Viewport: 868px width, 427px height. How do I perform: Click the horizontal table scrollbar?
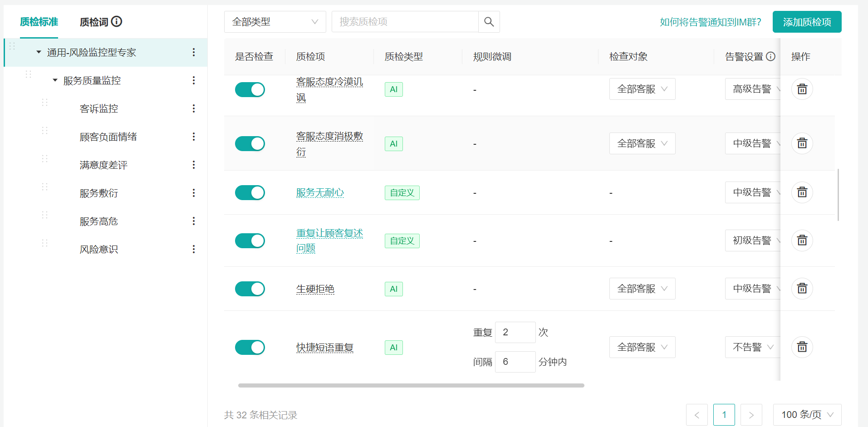411,385
